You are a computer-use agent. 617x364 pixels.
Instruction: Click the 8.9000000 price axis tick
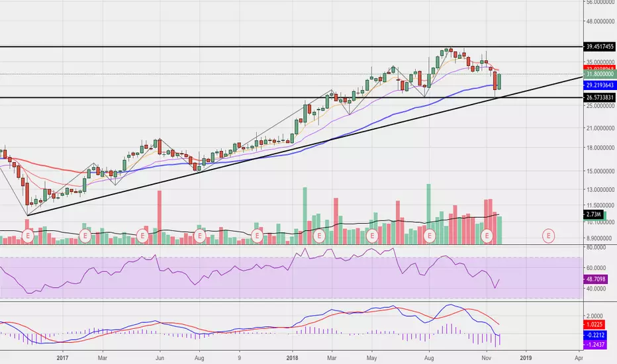599,238
